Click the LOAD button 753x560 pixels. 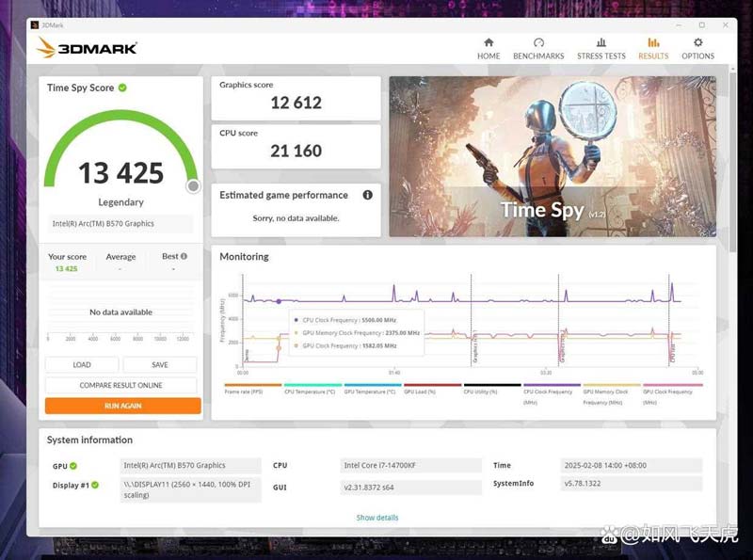[82, 365]
